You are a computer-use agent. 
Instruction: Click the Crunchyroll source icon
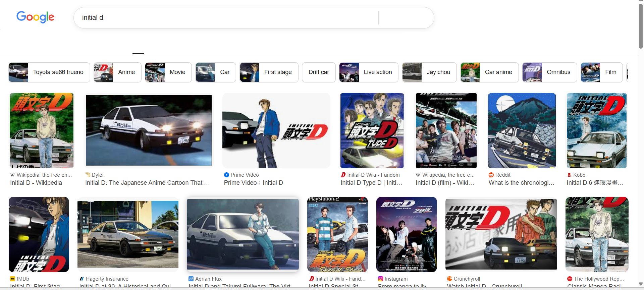click(x=449, y=279)
